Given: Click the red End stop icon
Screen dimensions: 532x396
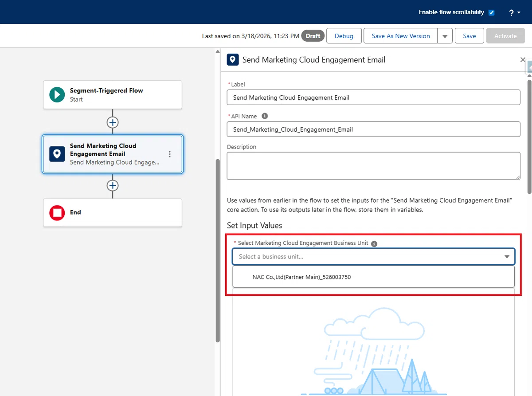Looking at the screenshot, I should tap(57, 213).
